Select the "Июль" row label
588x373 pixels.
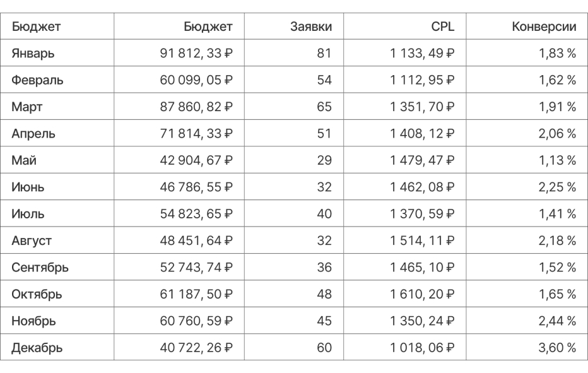[28, 214]
